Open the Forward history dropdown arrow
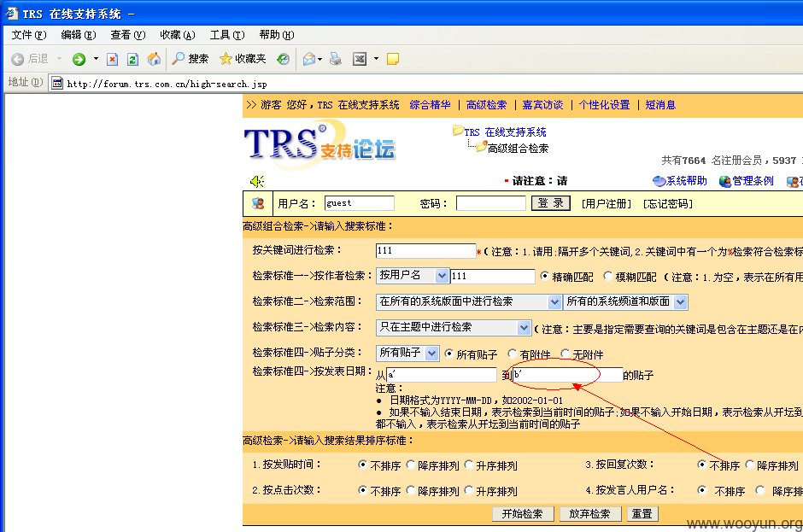 tap(96, 59)
